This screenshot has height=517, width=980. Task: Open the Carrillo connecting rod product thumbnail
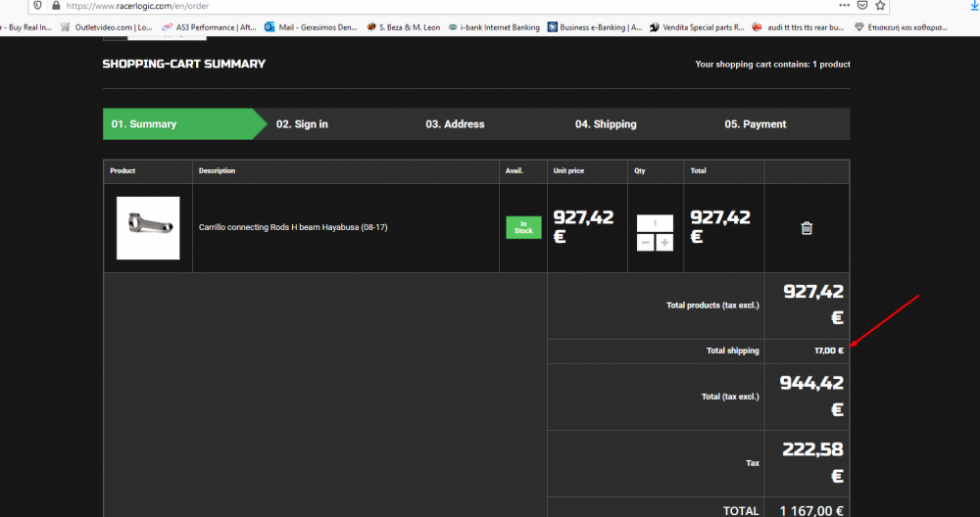[148, 228]
